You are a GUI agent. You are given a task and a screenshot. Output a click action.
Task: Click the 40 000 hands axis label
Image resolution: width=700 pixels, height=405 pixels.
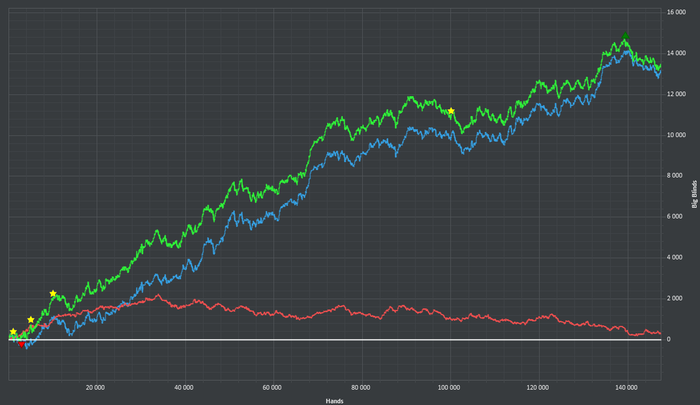click(x=183, y=388)
